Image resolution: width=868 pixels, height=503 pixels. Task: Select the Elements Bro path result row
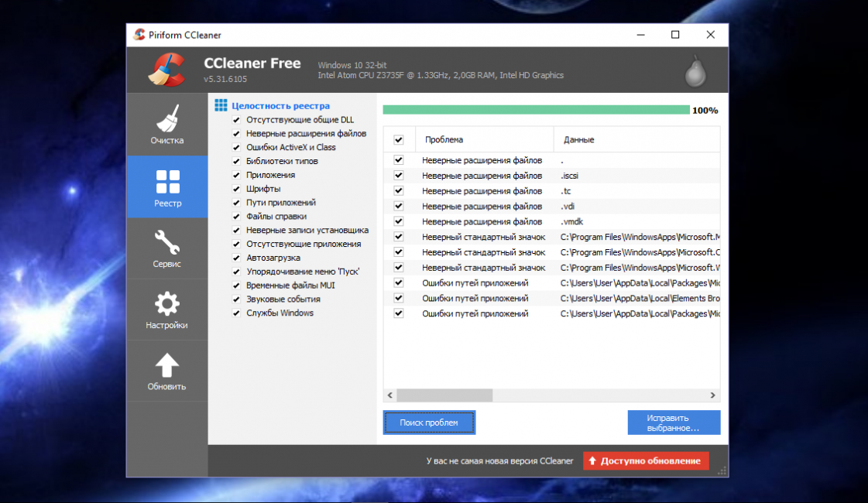click(551, 298)
